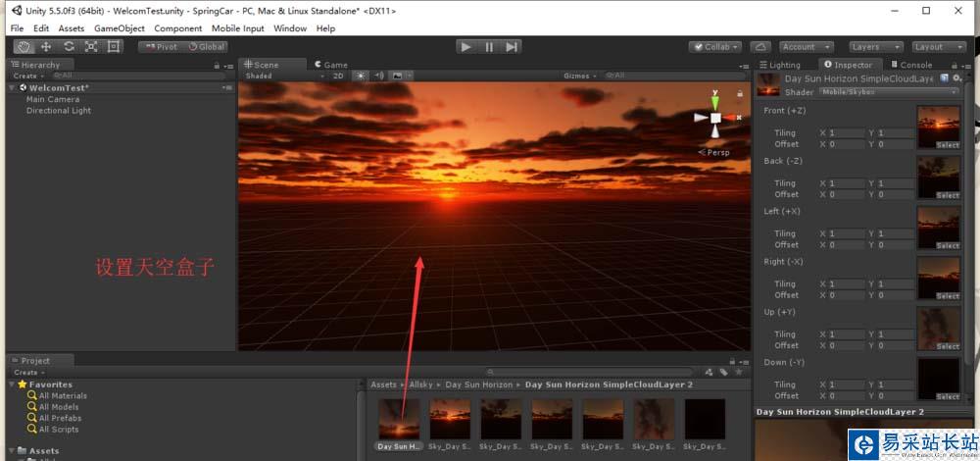Open the Window menu
The width and height of the screenshot is (980, 461).
pos(290,28)
